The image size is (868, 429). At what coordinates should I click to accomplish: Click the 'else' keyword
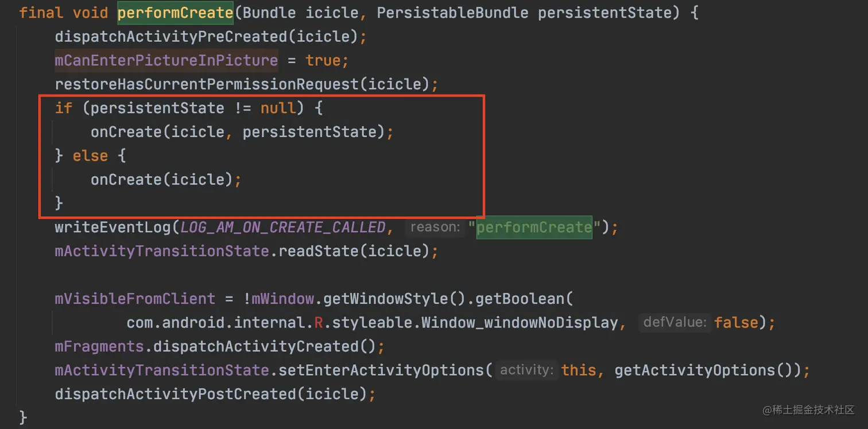90,155
